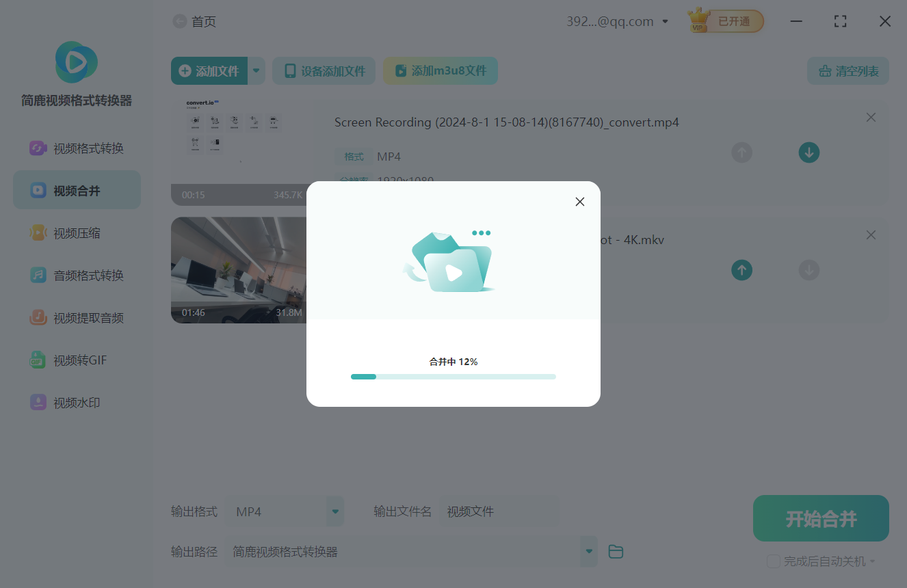The height and width of the screenshot is (588, 907).
Task: Expand the 添加文件 dropdown arrow
Action: click(257, 70)
